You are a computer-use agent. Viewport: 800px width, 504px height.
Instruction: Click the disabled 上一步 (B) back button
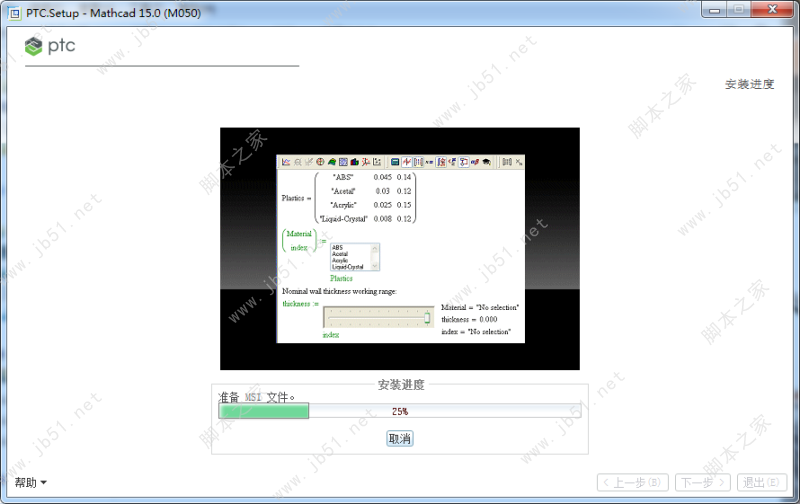point(633,482)
